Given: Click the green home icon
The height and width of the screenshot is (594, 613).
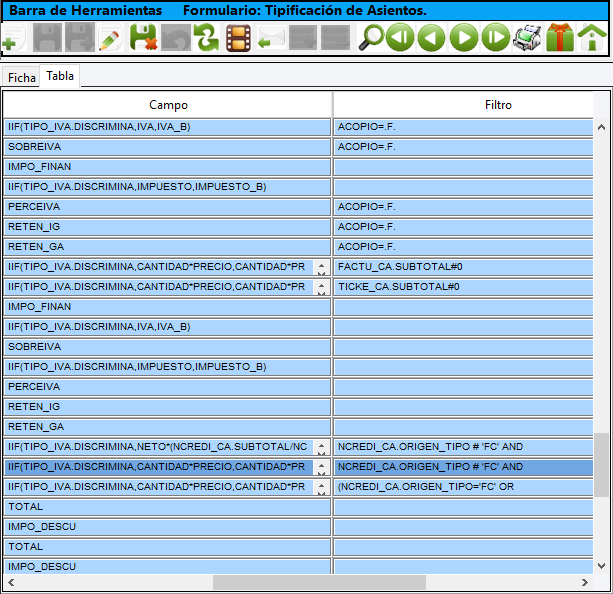Looking at the screenshot, I should [x=592, y=38].
